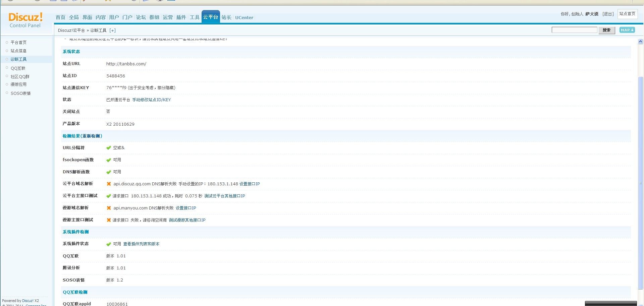The height and width of the screenshot is (306, 644).
Task: Click 查看插件列表和版本 link
Action: 141,244
